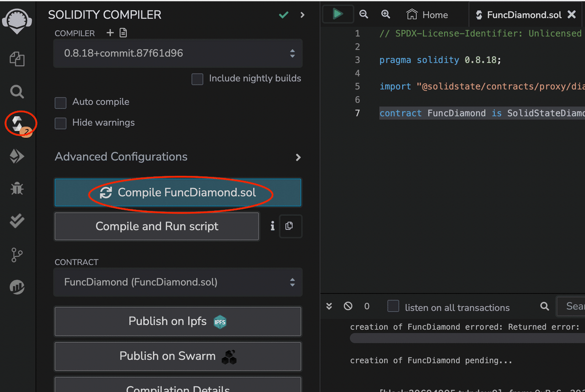The height and width of the screenshot is (392, 585).
Task: Click the pending transactions count 0
Action: (x=367, y=306)
